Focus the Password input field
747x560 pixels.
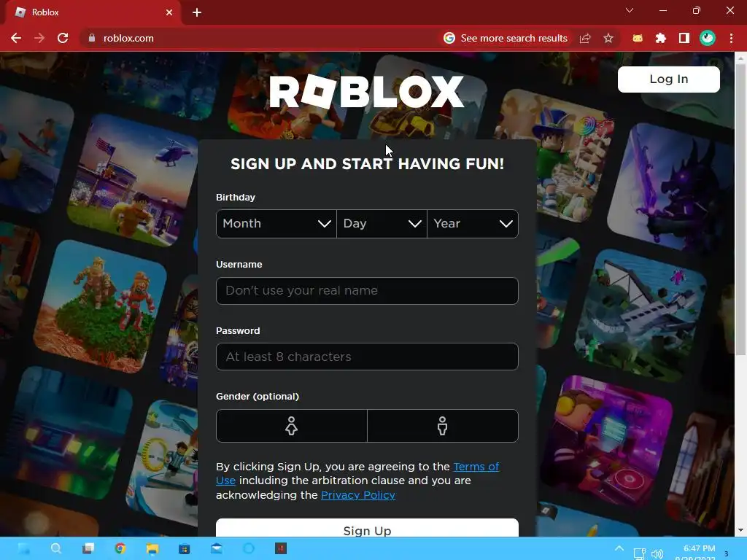(x=368, y=357)
